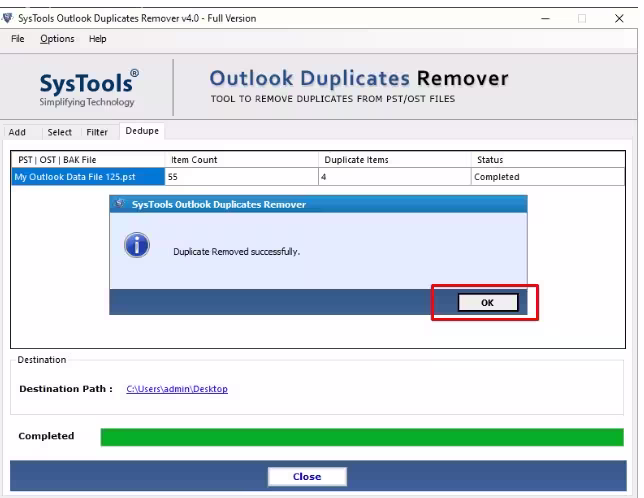The width and height of the screenshot is (644, 498).
Task: Click the green completed progress bar
Action: 362,437
